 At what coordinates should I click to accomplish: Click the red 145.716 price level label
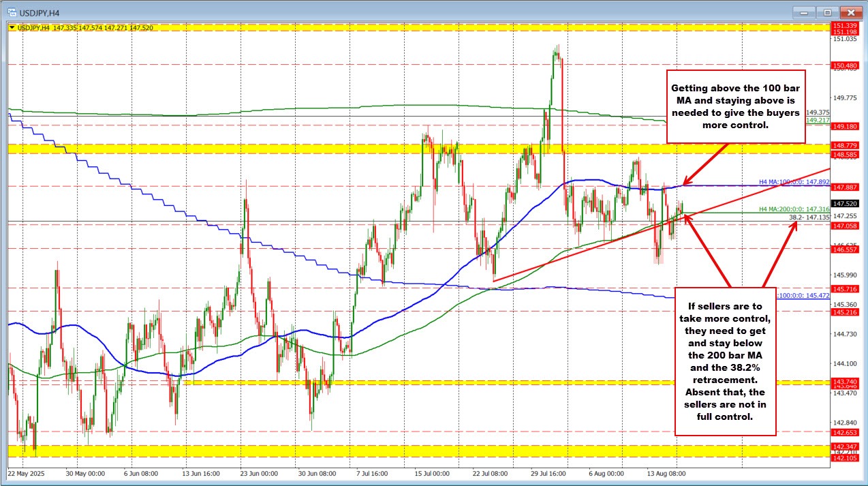pos(845,289)
